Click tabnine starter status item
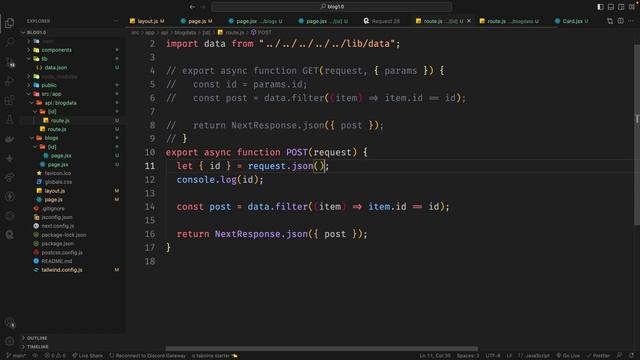640x360 pixels. (x=214, y=356)
